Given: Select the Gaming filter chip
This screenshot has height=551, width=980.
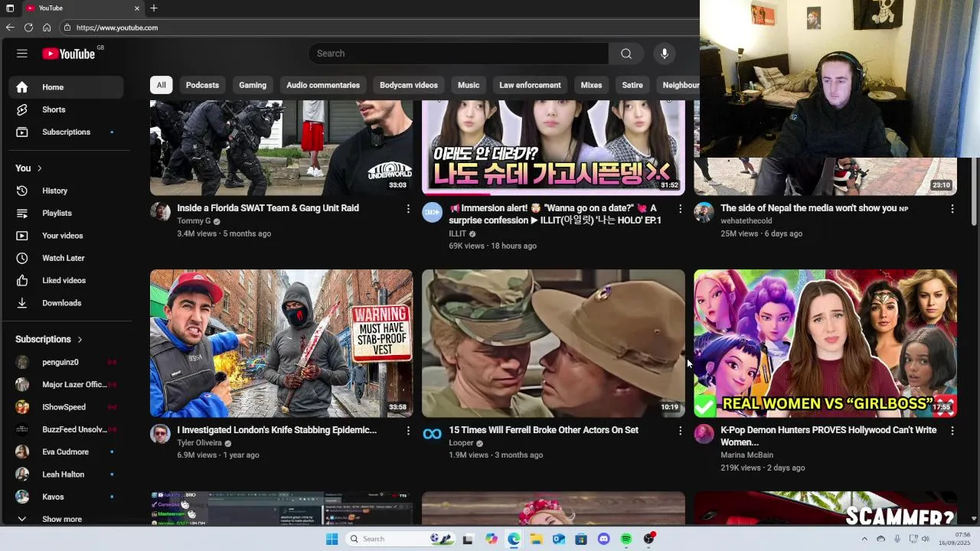Looking at the screenshot, I should pos(253,85).
